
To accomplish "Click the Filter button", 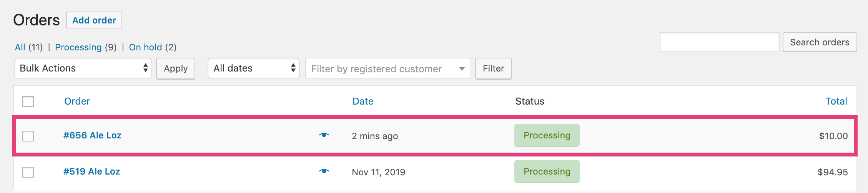I will 493,69.
